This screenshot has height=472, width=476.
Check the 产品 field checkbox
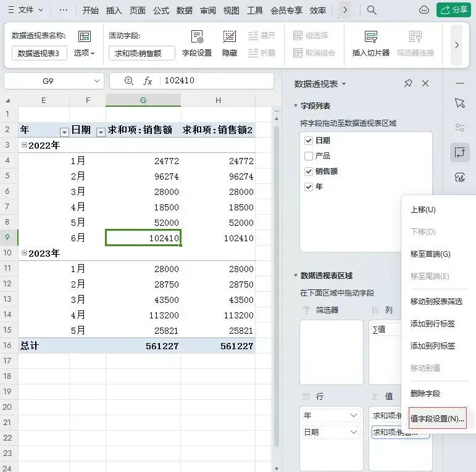point(309,156)
